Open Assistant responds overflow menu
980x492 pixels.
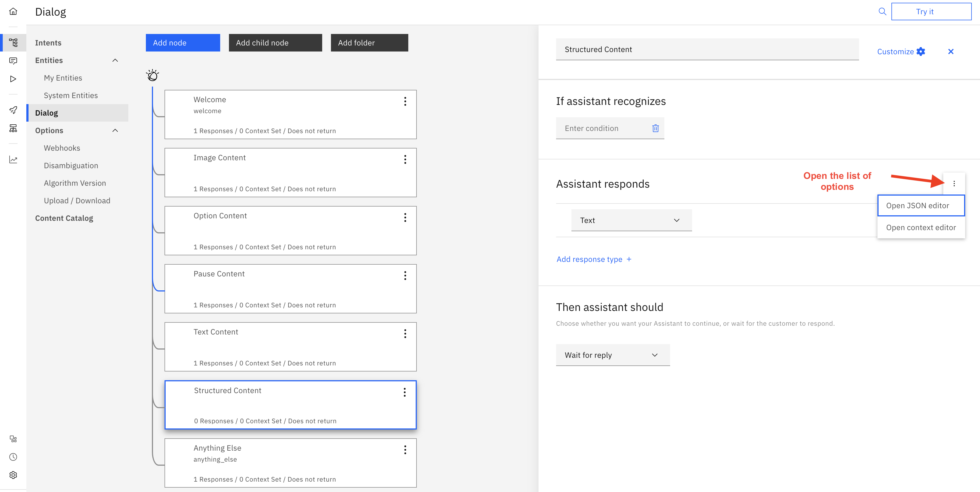click(x=954, y=184)
